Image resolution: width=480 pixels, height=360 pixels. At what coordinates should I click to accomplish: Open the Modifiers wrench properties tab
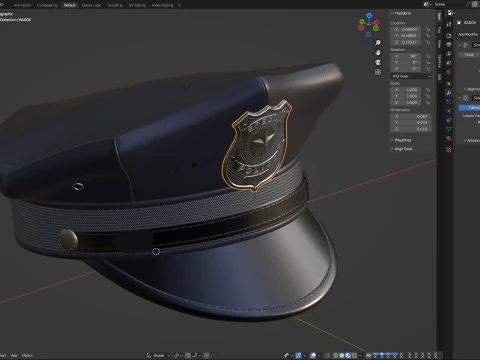click(x=449, y=93)
